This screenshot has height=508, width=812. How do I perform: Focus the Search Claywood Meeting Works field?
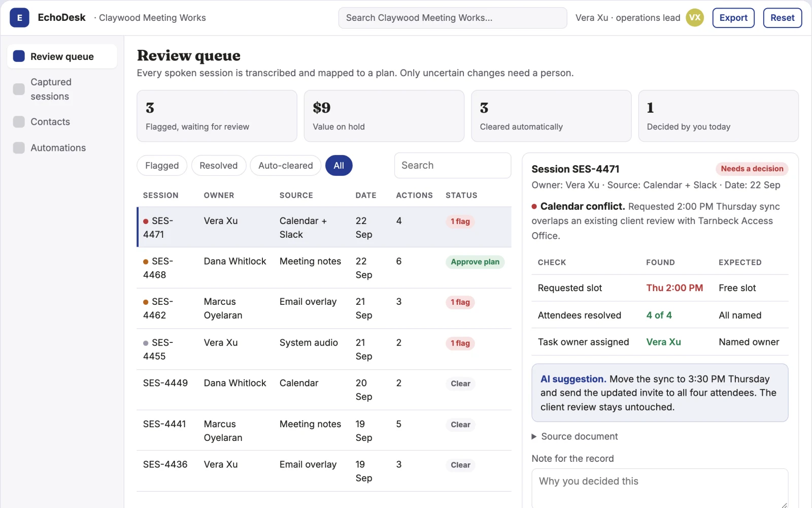click(x=453, y=18)
